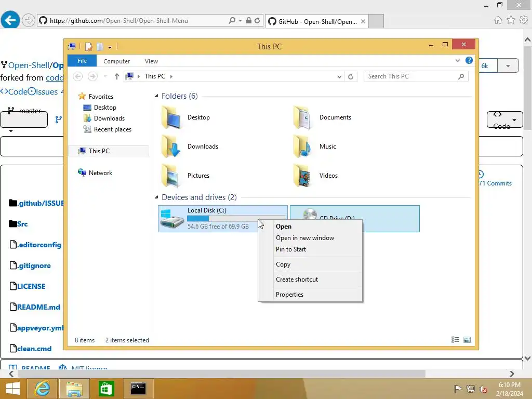Open Explorer Help question mark icon
Image resolution: width=532 pixels, height=399 pixels.
click(x=469, y=60)
